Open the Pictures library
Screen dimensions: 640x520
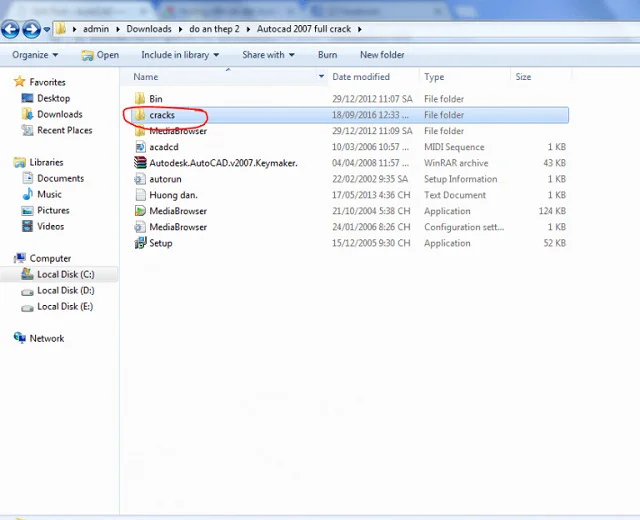point(53,210)
